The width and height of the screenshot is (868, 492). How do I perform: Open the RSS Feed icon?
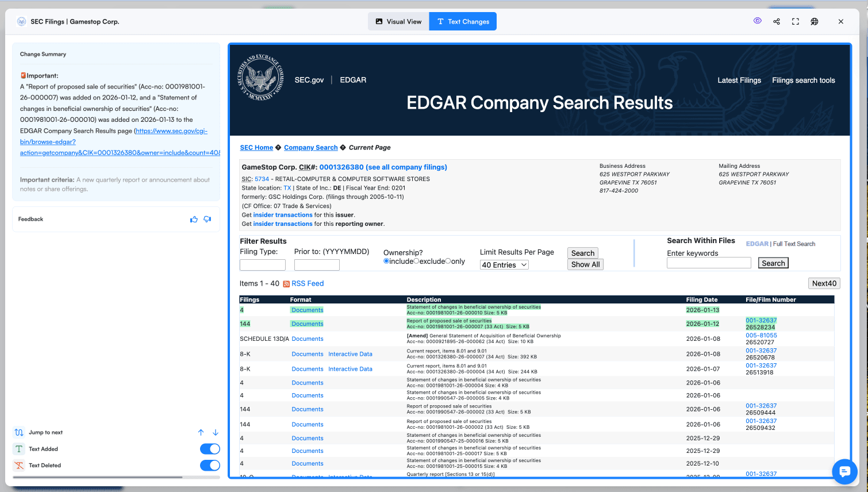tap(287, 283)
